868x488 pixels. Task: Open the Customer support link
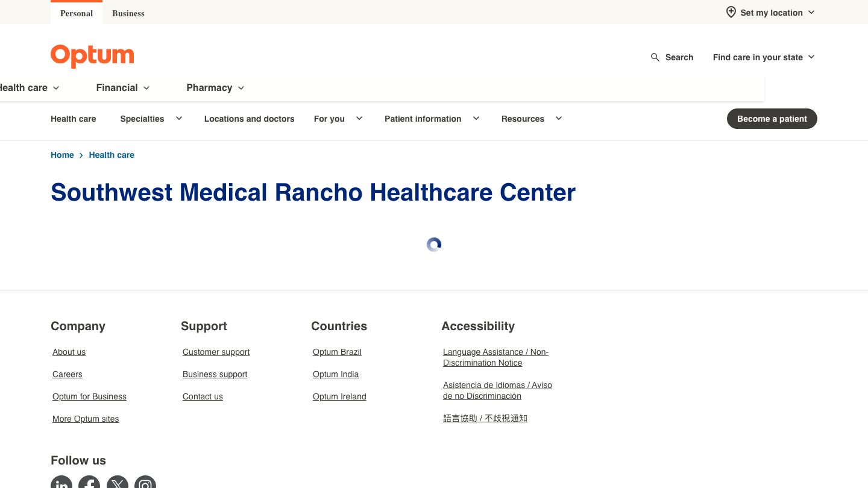click(216, 352)
